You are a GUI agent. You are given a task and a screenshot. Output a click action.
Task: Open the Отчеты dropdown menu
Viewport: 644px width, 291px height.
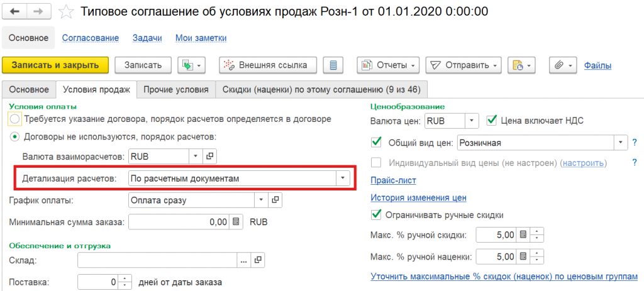[x=389, y=65]
